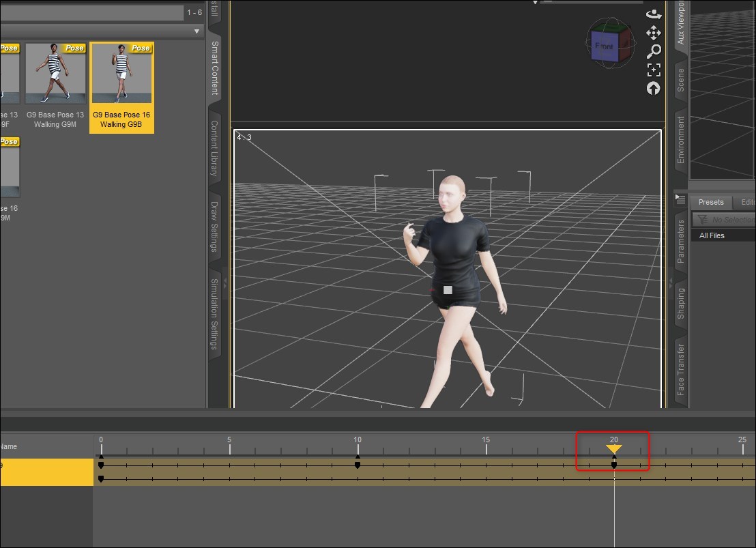Select the highlighted yellow timeline track row
This screenshot has width=756, height=548.
click(47, 472)
